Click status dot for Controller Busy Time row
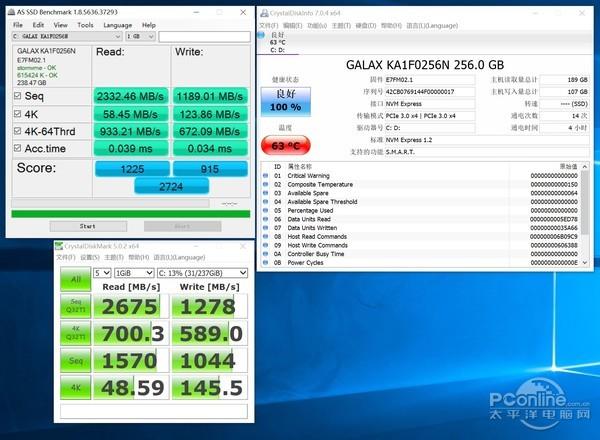The image size is (600, 440). click(x=266, y=254)
